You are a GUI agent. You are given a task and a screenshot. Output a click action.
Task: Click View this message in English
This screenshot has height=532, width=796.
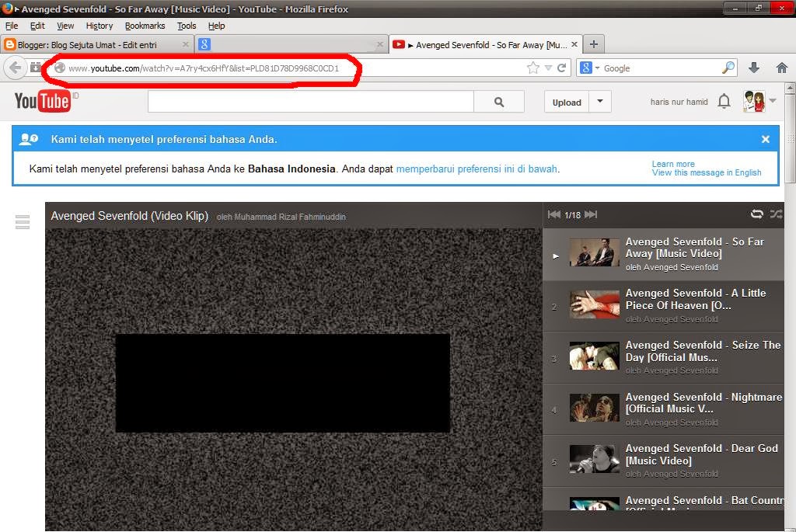tap(707, 172)
